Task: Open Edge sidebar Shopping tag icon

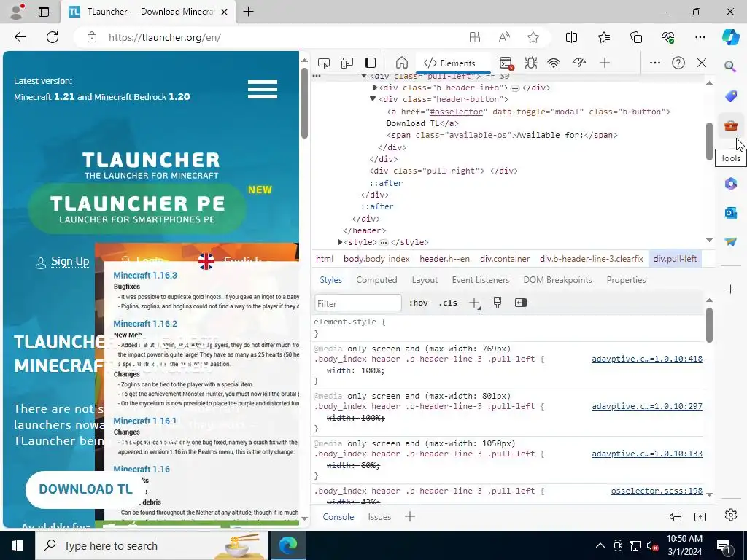Action: coord(730,96)
